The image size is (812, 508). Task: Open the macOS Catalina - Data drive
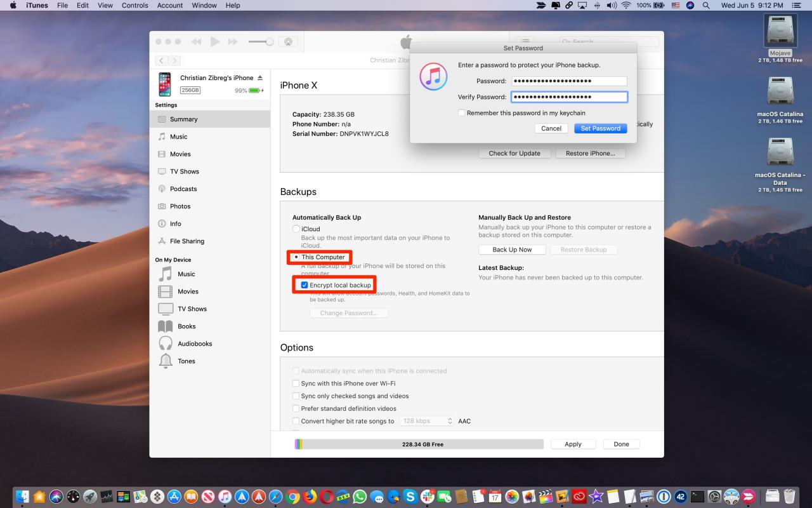[x=780, y=152]
